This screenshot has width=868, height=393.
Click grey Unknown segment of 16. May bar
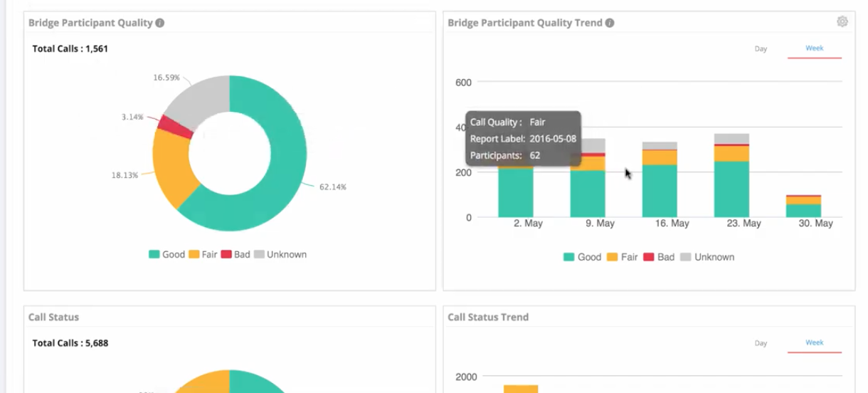coord(660,145)
